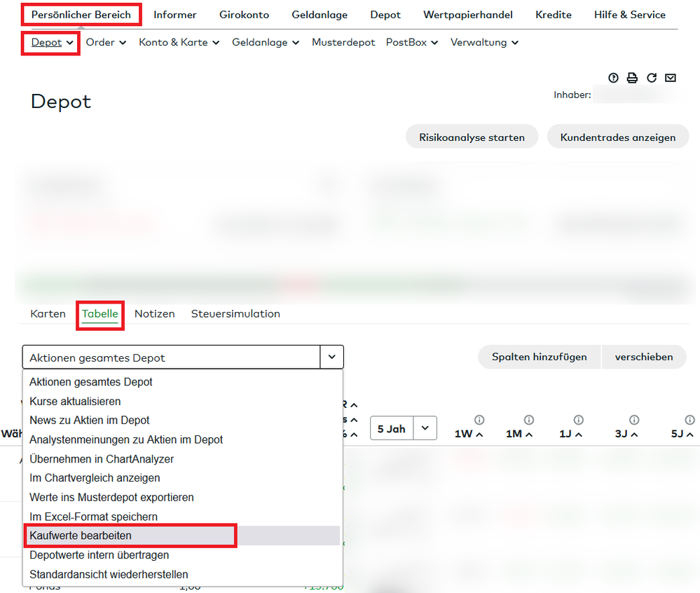Refresh the Depot with the reload icon
The height and width of the screenshot is (593, 700).
tap(652, 78)
